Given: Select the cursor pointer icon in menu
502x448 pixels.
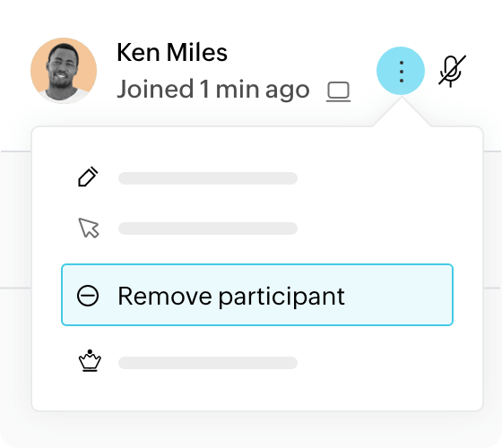Looking at the screenshot, I should (89, 228).
